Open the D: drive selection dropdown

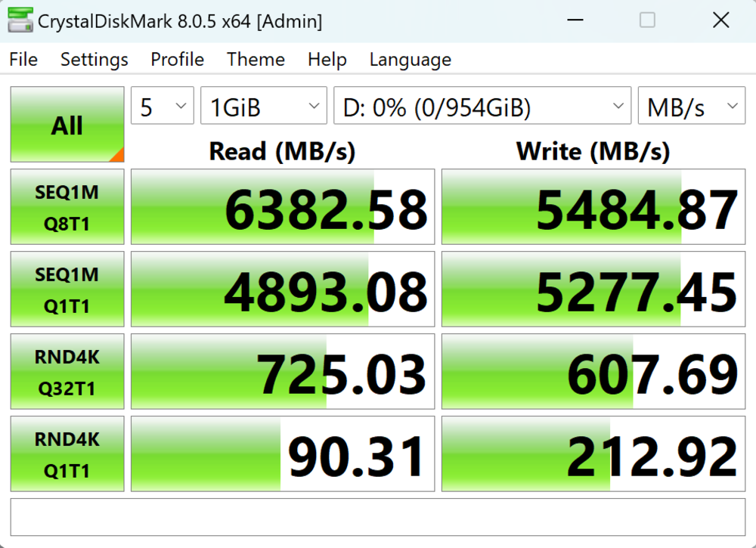[x=482, y=106]
